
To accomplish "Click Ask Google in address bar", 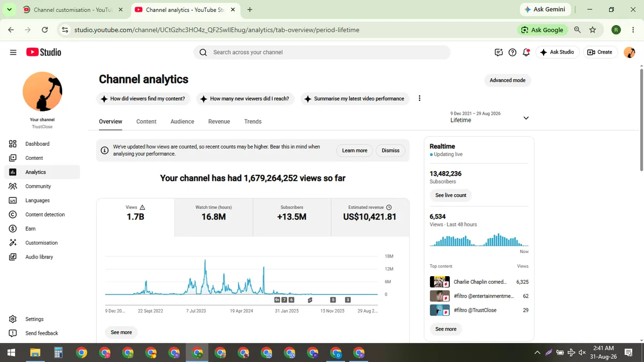I will pyautogui.click(x=542, y=30).
